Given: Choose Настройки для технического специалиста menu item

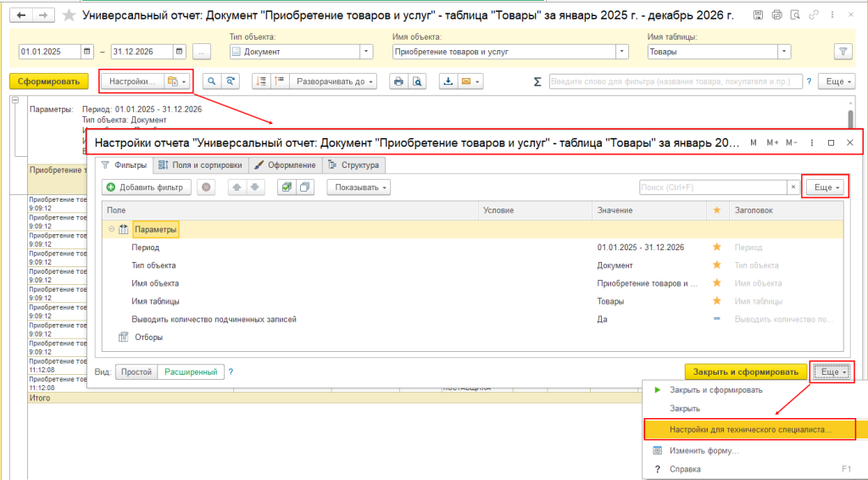Looking at the screenshot, I should coord(749,429).
